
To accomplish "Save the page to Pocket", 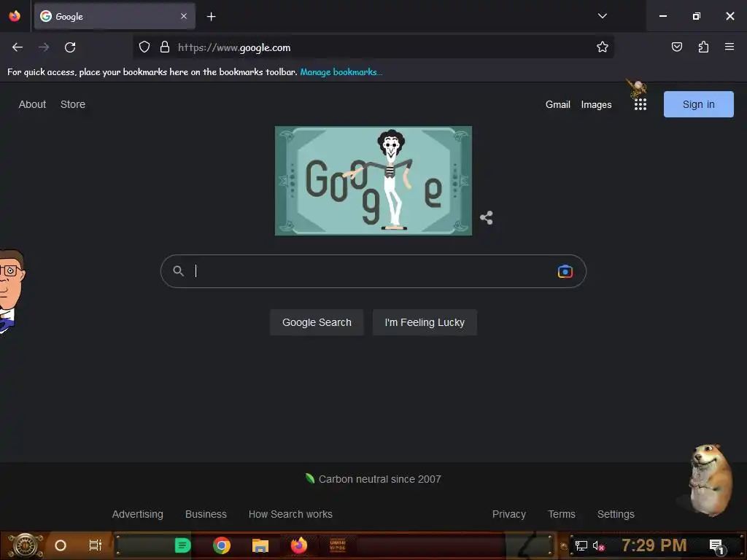I will coord(676,47).
